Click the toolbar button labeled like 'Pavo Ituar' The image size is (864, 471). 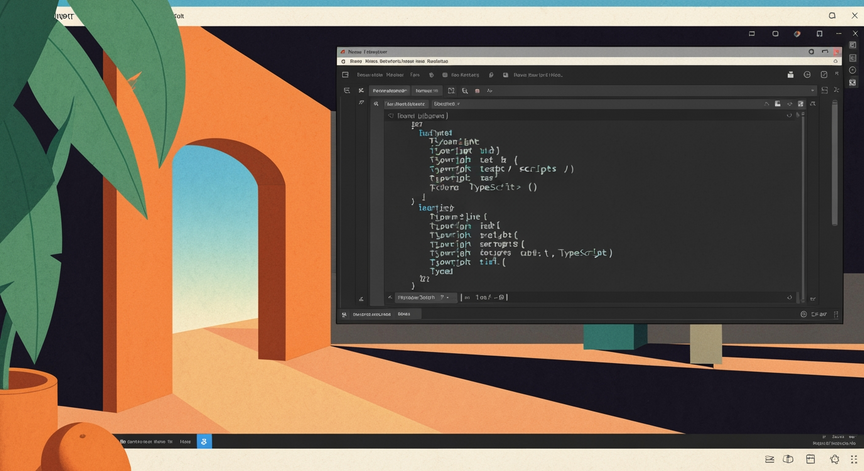(x=538, y=75)
